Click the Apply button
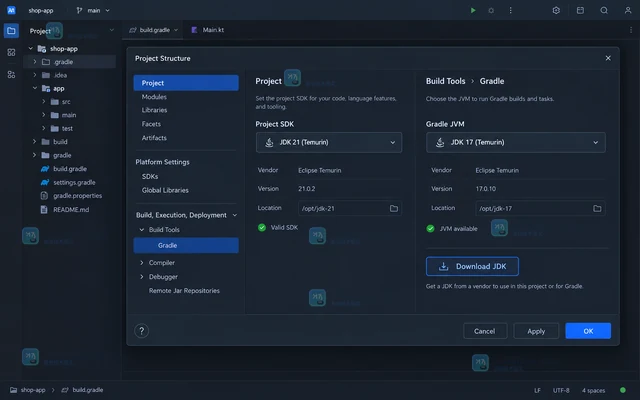This screenshot has height=400, width=640. click(x=536, y=331)
